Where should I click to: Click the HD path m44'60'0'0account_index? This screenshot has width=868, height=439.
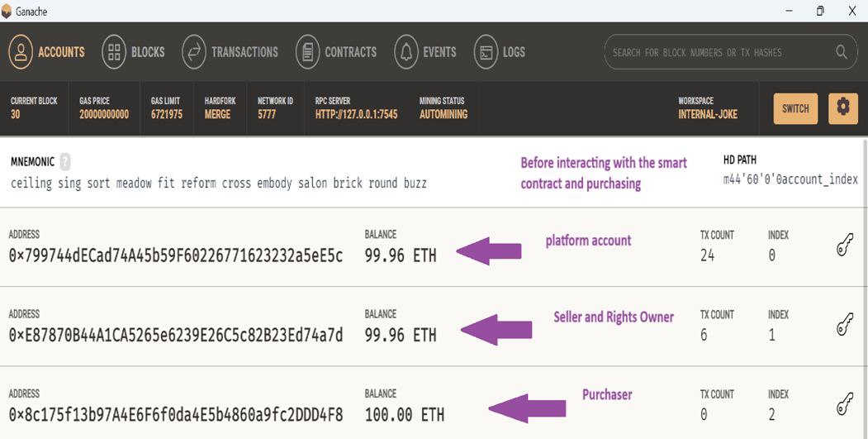(790, 179)
